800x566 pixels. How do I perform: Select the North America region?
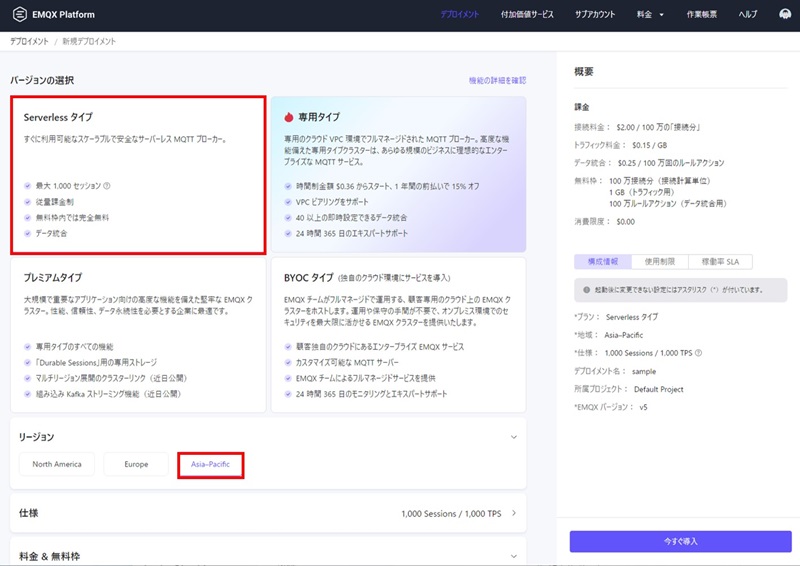click(x=57, y=464)
